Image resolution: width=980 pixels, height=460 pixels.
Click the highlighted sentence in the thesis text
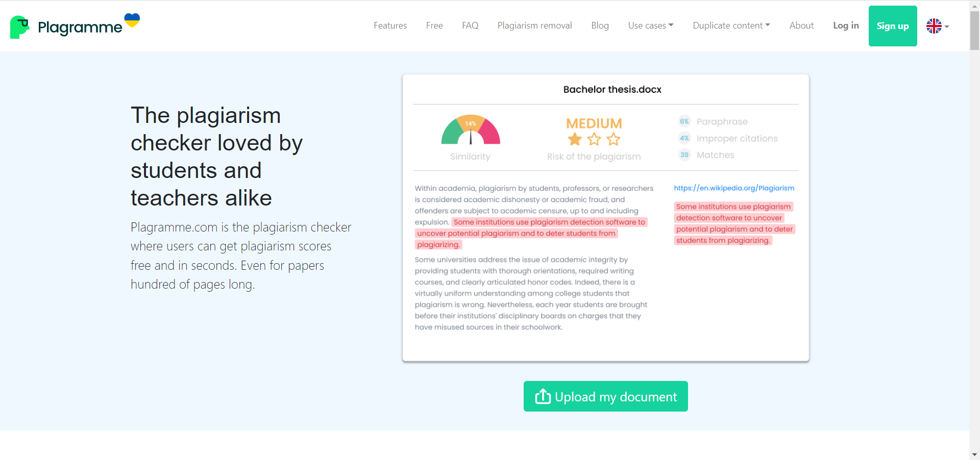pos(531,233)
